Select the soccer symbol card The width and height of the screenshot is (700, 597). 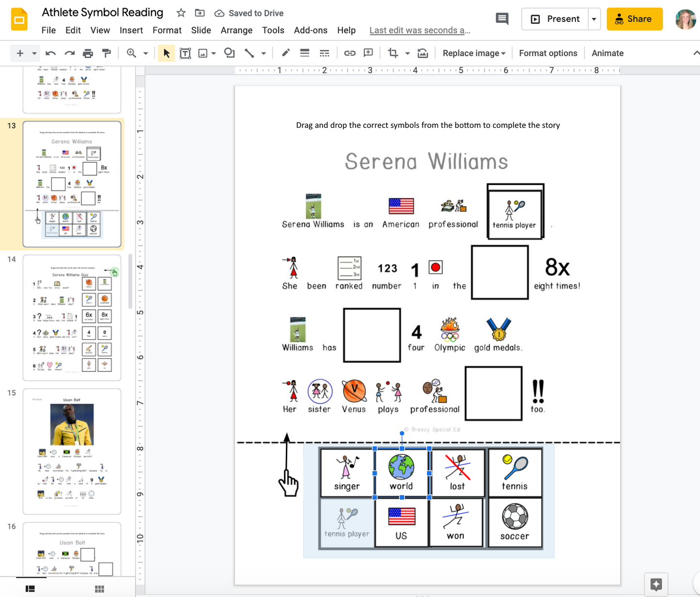[x=515, y=523]
